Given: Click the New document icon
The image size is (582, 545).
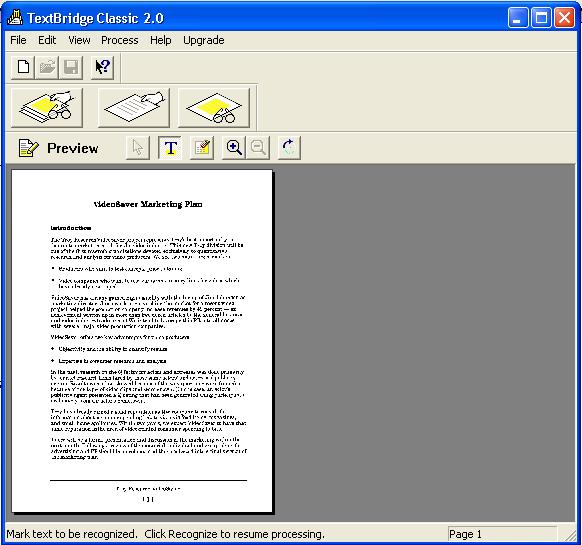Looking at the screenshot, I should point(23,67).
